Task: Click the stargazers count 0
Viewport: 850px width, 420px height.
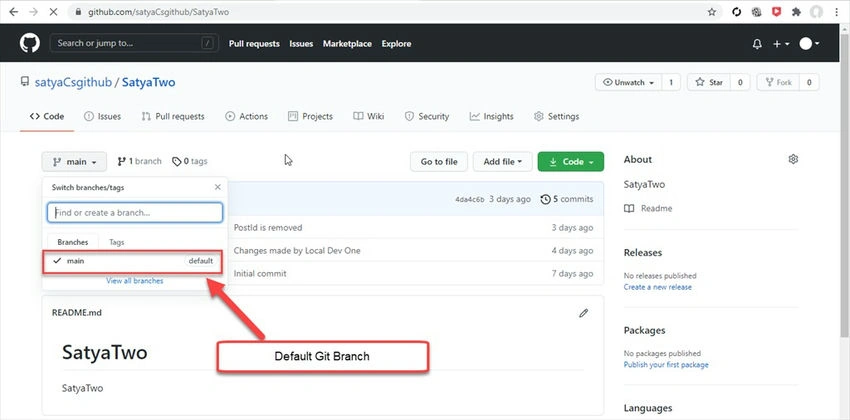Action: click(740, 82)
